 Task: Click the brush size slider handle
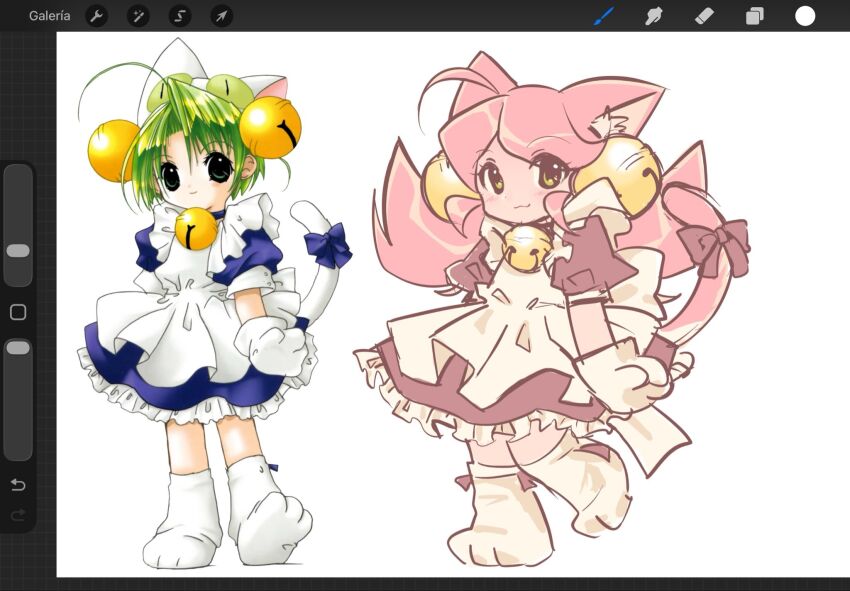click(x=18, y=250)
